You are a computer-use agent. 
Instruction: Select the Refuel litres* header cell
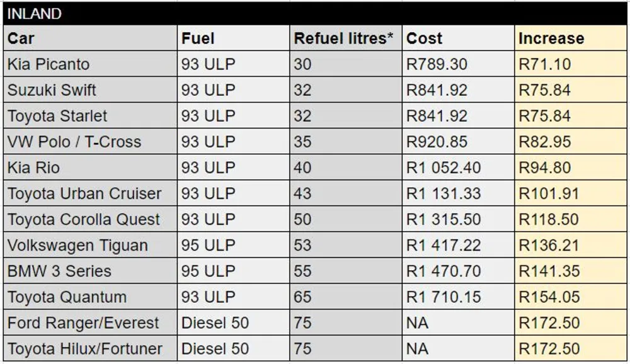tap(346, 38)
